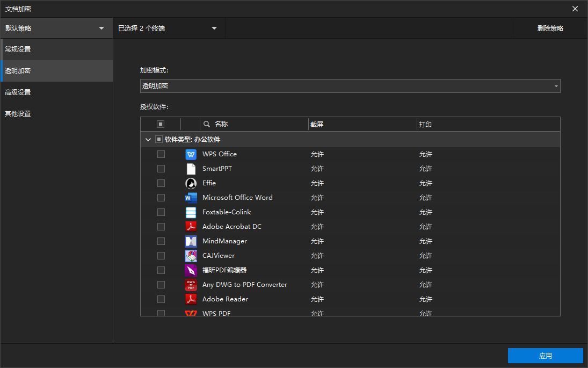
Task: Click the 福昕PDF编辑器 icon
Action: click(x=191, y=270)
